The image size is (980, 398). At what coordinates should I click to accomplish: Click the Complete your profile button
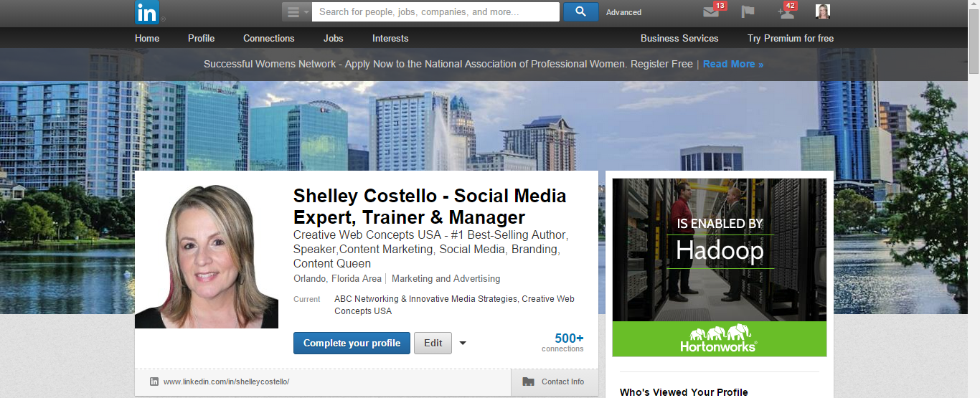coord(352,343)
